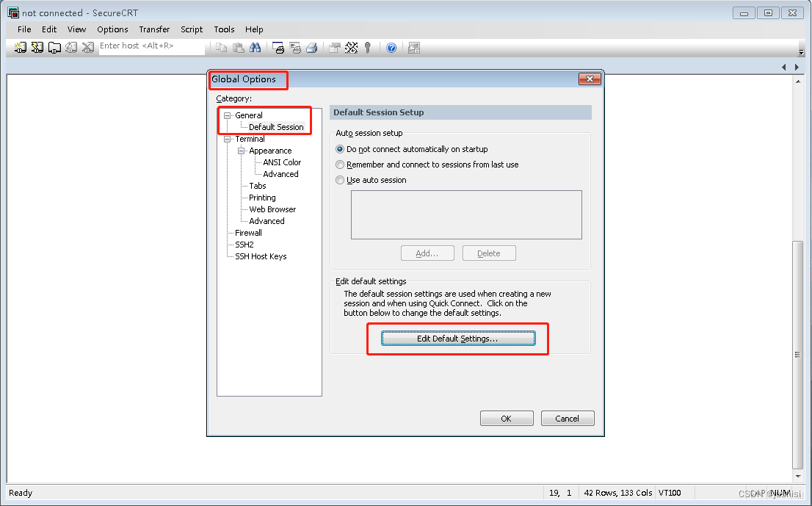
Task: Click the printer Print icon
Action: tap(312, 48)
